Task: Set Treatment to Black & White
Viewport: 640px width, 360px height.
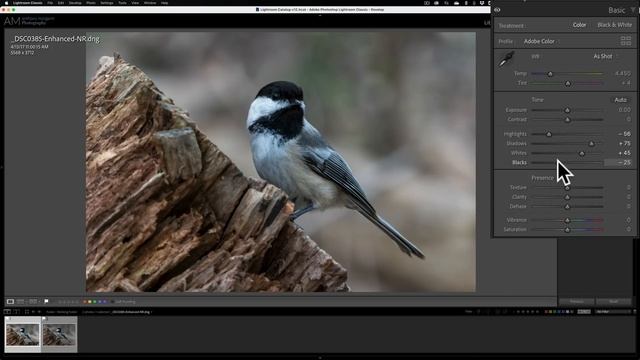Action: coord(614,25)
